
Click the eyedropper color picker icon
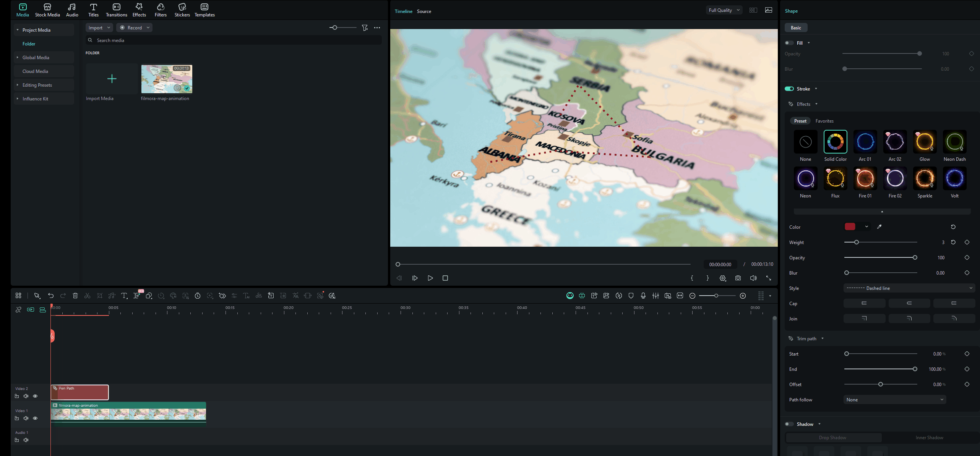tap(879, 227)
